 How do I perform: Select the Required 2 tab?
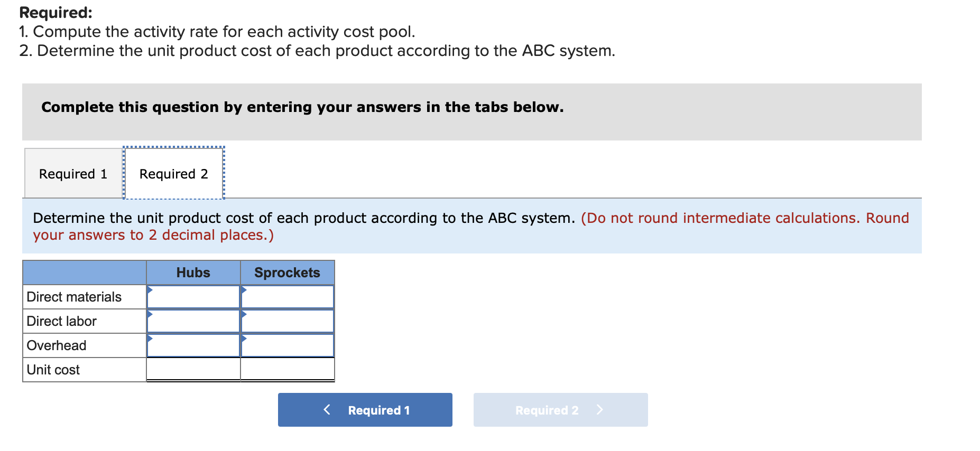pyautogui.click(x=173, y=173)
